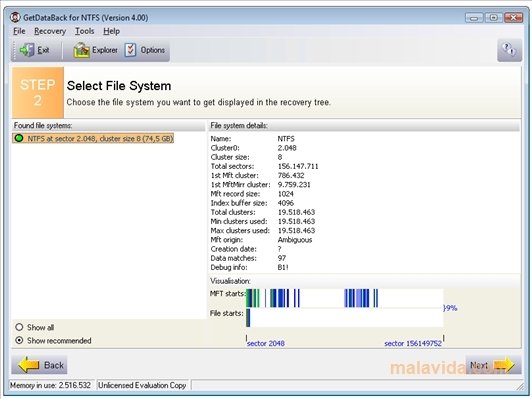
Task: Click 1st Mft cluster value 786.432
Action: pos(291,175)
